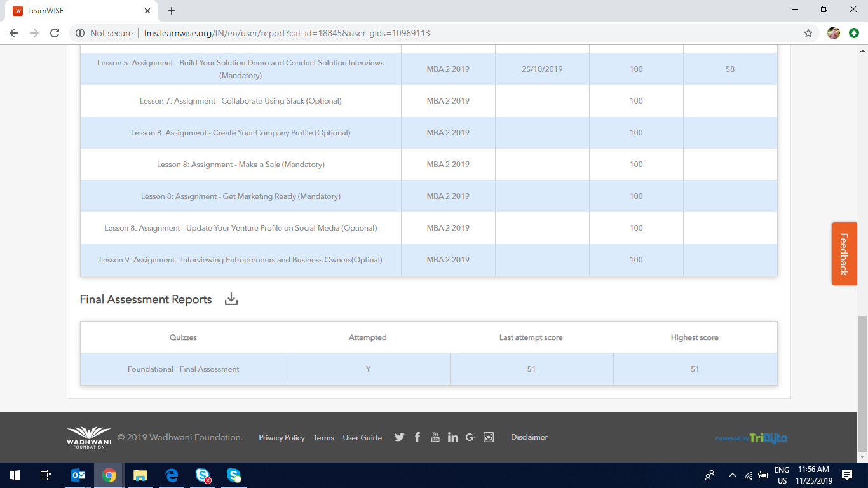Screen dimensions: 868x488
Task: Open the Disclaimer link
Action: pyautogui.click(x=529, y=437)
